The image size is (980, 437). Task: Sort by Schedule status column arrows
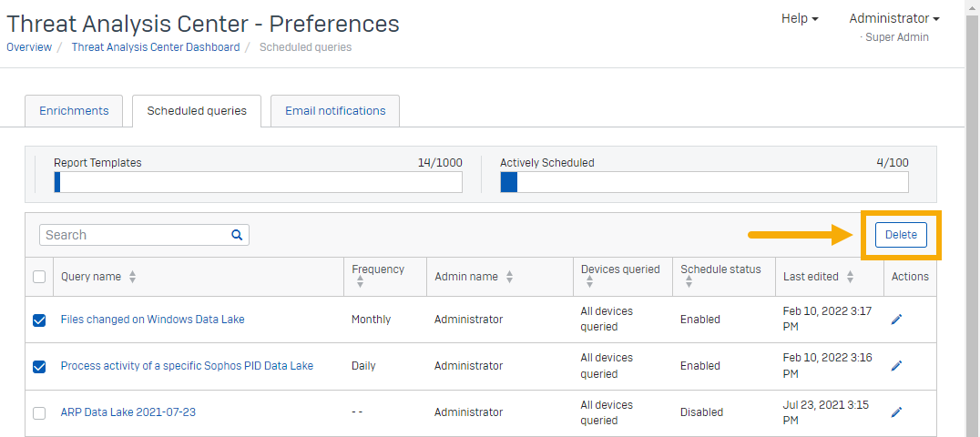point(689,284)
